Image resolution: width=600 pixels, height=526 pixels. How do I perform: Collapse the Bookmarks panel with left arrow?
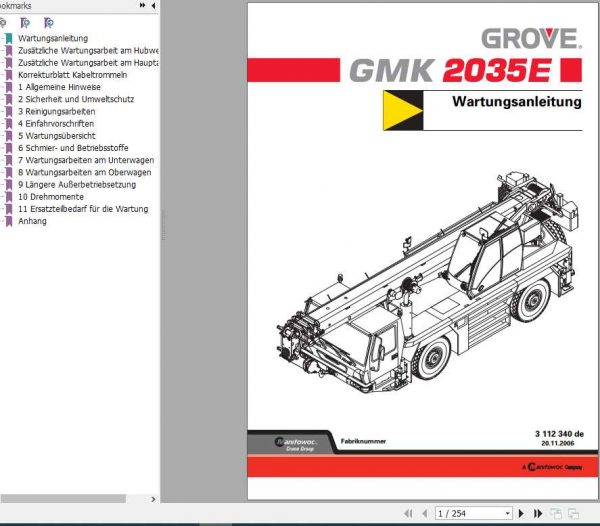(x=153, y=5)
